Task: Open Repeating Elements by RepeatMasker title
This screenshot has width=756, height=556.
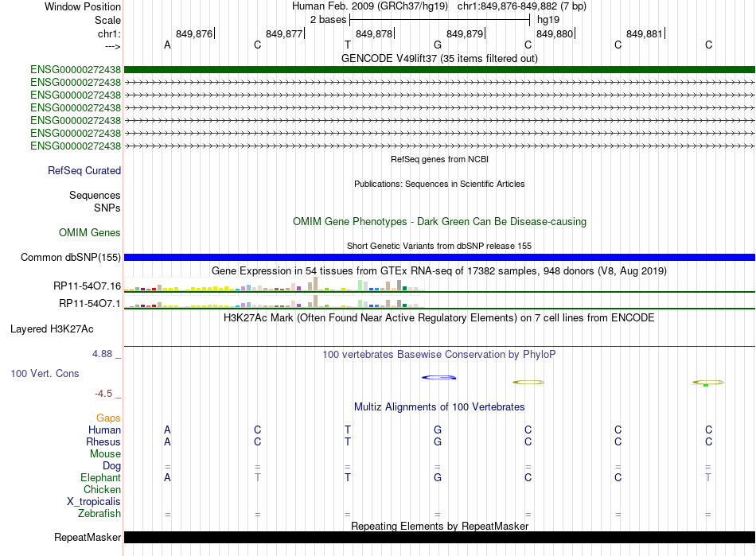Action: pyautogui.click(x=439, y=526)
